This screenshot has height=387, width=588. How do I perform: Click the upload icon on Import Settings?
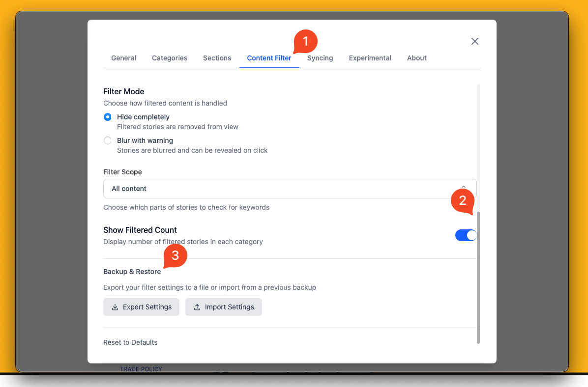click(x=197, y=307)
